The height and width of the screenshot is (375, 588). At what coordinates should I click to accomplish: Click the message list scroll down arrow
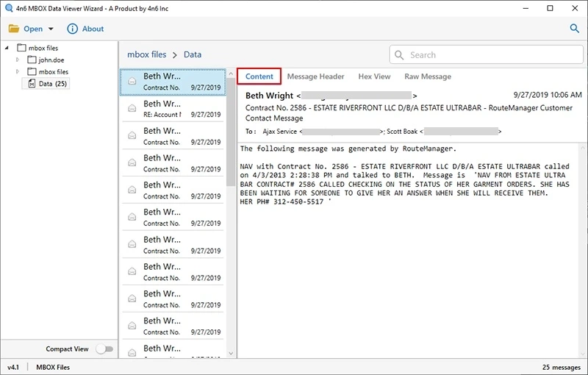[231, 353]
